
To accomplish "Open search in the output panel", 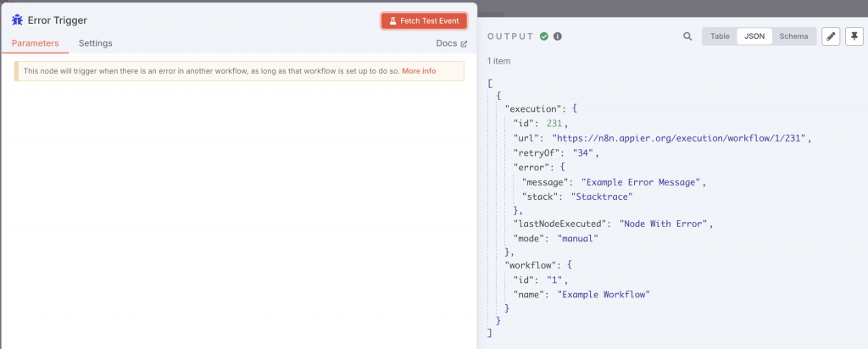I will 687,36.
